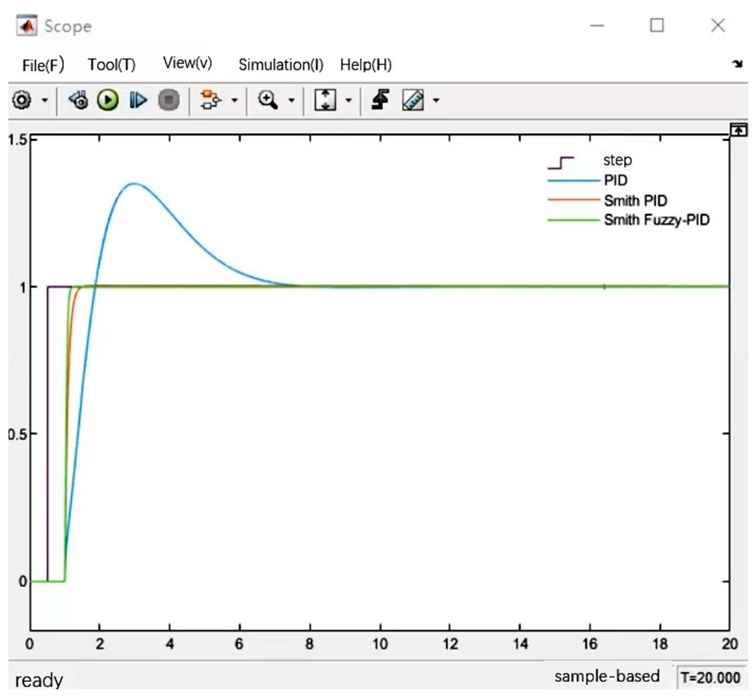Open the View(v) menu
Viewport: 756px width, 700px height.
[x=188, y=63]
